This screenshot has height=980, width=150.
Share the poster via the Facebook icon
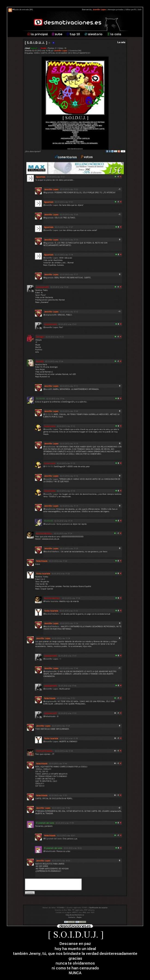point(107,151)
